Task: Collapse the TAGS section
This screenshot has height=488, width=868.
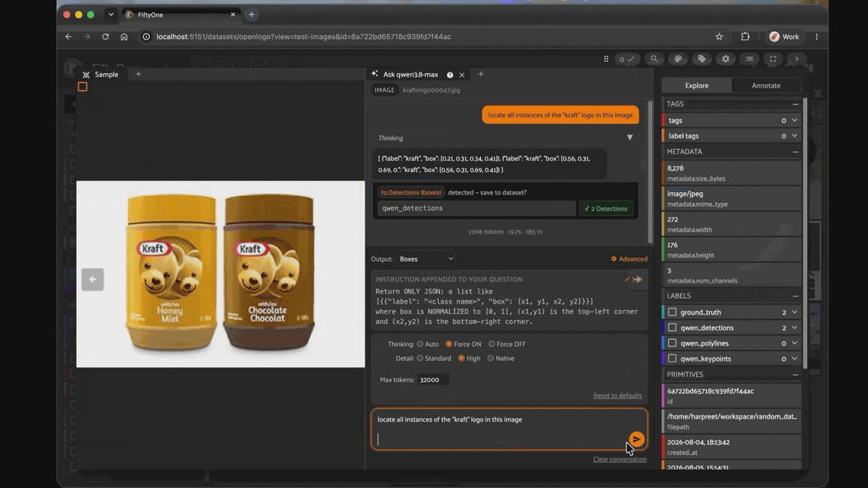Action: [795, 104]
